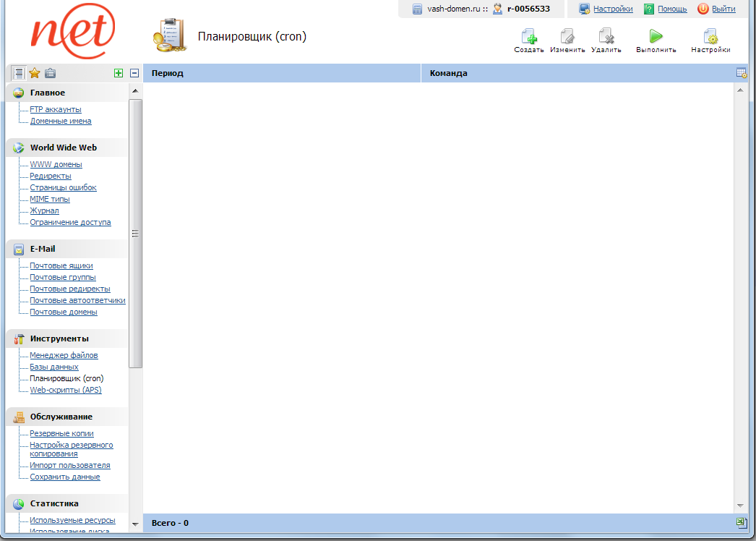The image size is (756, 541).
Task: Open the Базы данных menu item
Action: [x=54, y=367]
